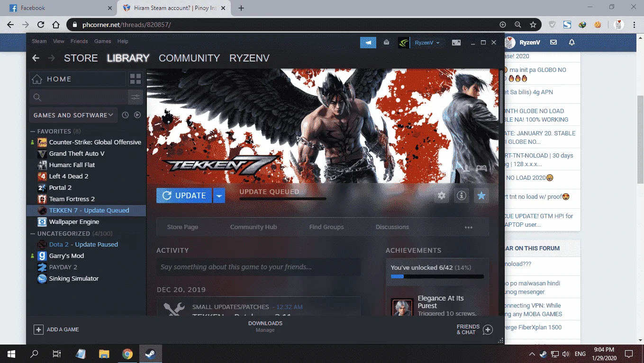The height and width of the screenshot is (363, 644).
Task: Open FRIENDS & CHAT
Action: point(474,329)
